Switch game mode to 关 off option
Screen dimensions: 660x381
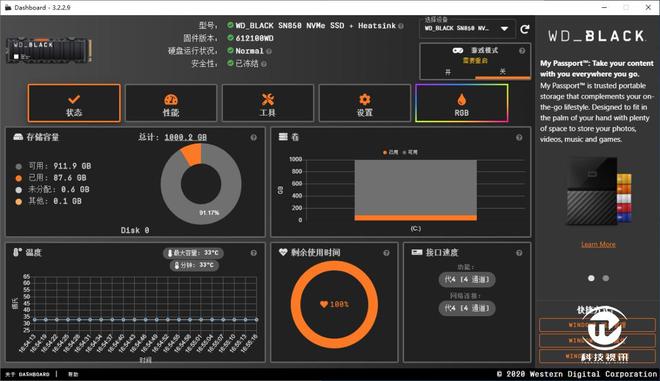tap(502, 72)
